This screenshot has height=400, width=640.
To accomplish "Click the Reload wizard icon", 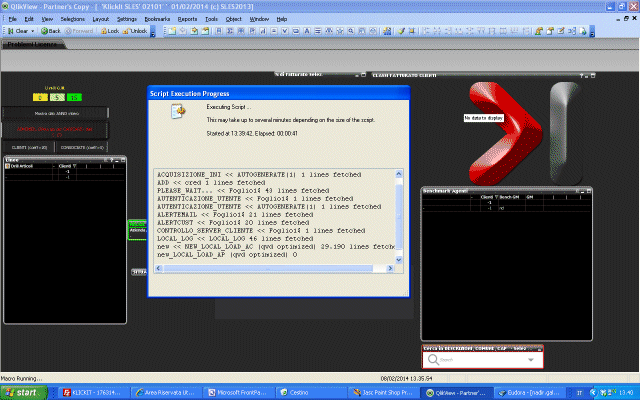I will tap(387, 31).
